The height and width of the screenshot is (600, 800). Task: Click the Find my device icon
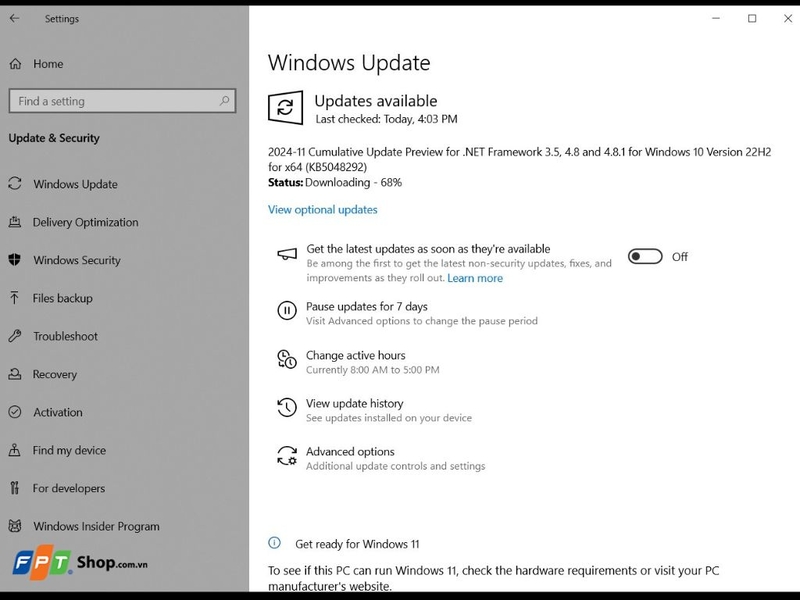click(15, 450)
